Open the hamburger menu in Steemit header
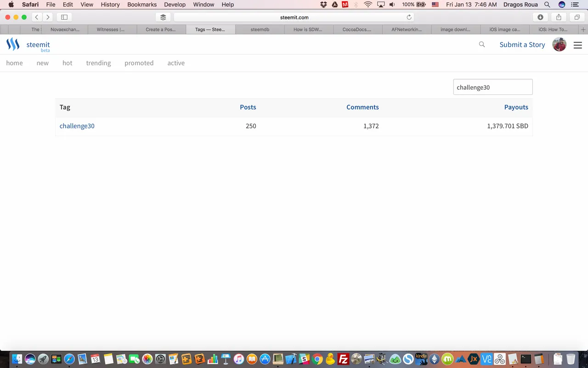This screenshot has width=588, height=368. pos(578,45)
